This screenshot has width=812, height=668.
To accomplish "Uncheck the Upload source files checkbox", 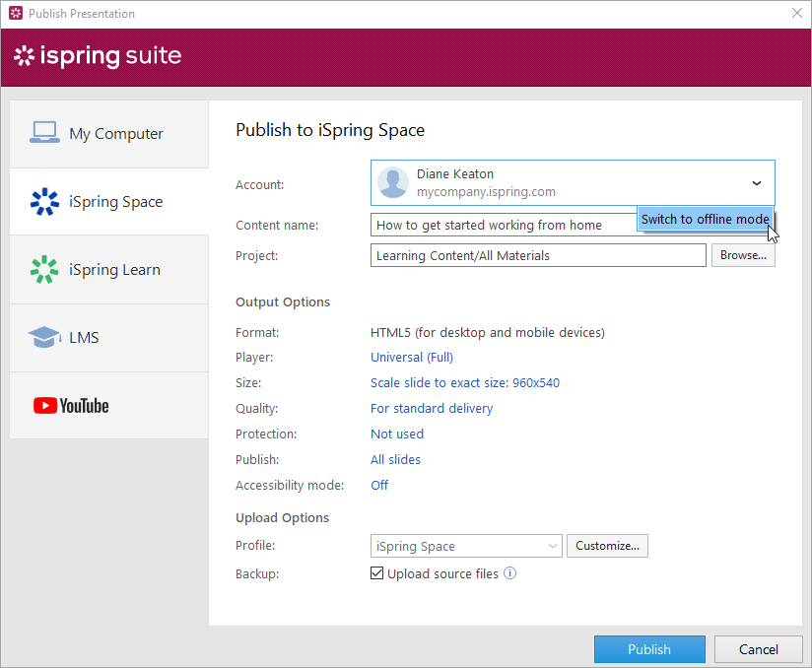I will (376, 573).
